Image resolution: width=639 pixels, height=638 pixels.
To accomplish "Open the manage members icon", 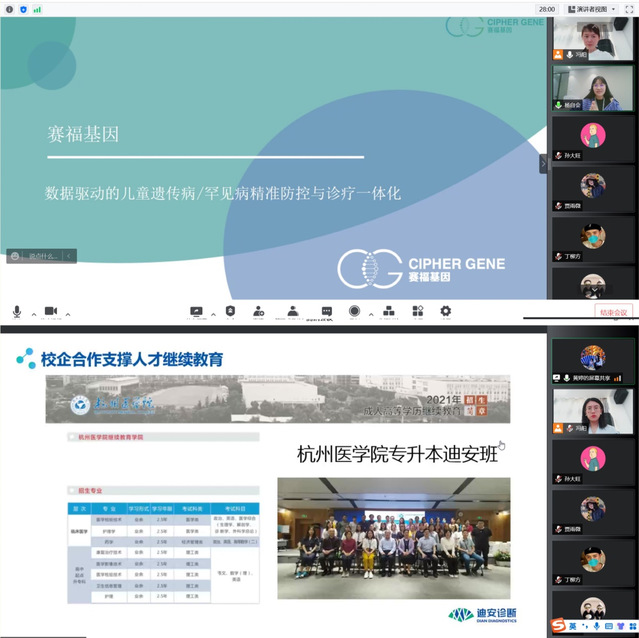I will click(x=293, y=311).
